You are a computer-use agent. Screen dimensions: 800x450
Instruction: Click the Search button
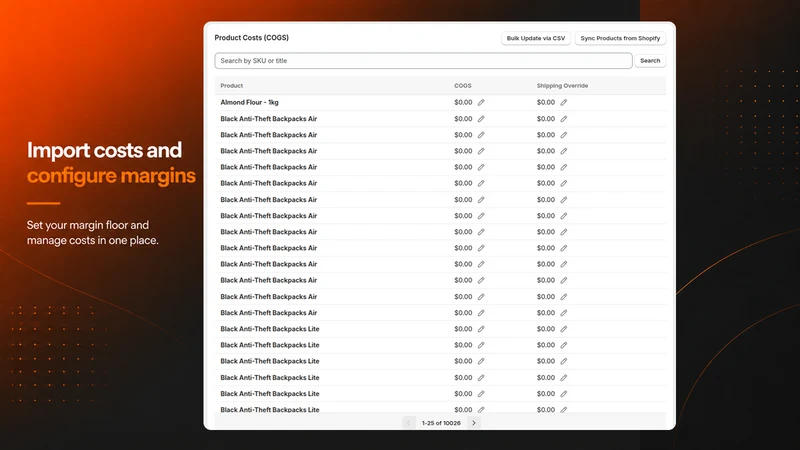(650, 61)
